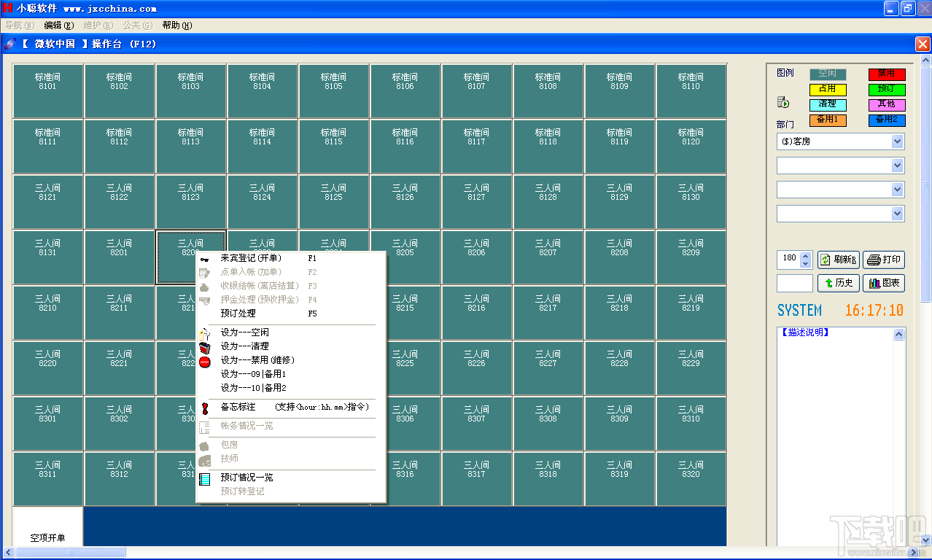
Task: Click the 历史 history button
Action: 839,283
